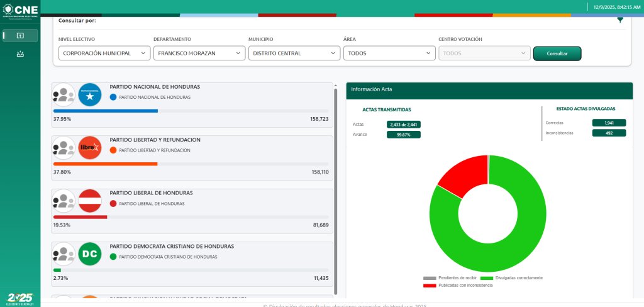Click the Partido Liberal flag logo
This screenshot has width=644, height=307.
[x=89, y=201]
